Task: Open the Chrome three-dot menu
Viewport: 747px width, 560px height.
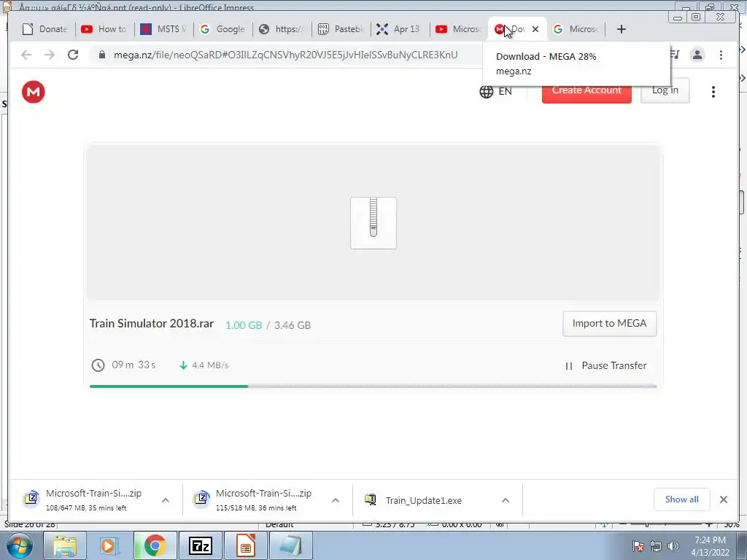Action: point(721,55)
